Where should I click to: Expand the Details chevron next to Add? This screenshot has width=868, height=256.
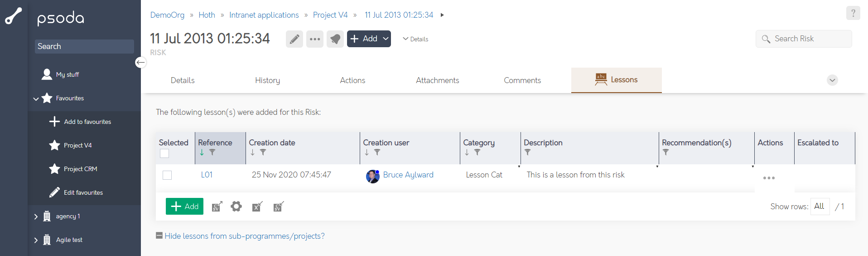(415, 39)
